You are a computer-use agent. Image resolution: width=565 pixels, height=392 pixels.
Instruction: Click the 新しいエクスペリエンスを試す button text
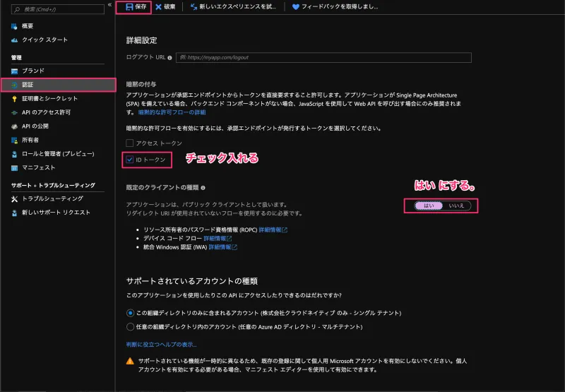(x=237, y=6)
